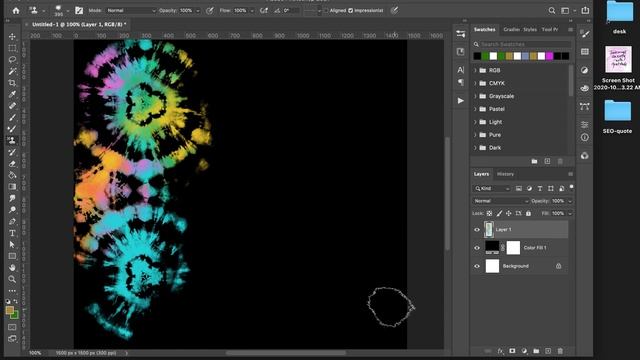This screenshot has height=360, width=640.
Task: Open the Flow value dropdown arrow
Action: (x=252, y=11)
